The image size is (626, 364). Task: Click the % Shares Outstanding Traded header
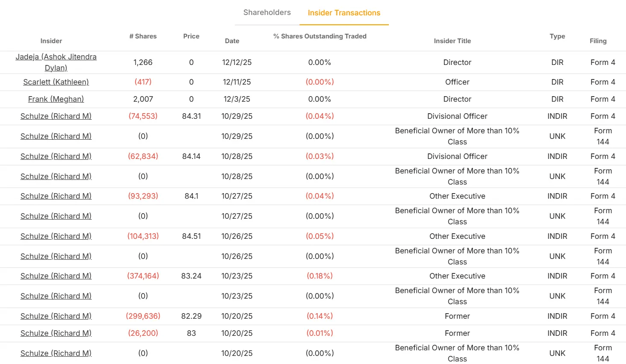click(x=320, y=36)
